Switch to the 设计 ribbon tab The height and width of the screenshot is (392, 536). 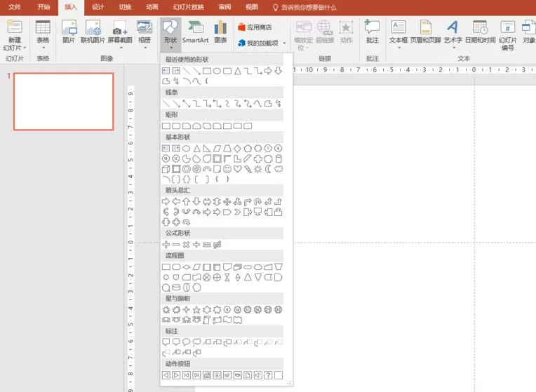pos(98,7)
